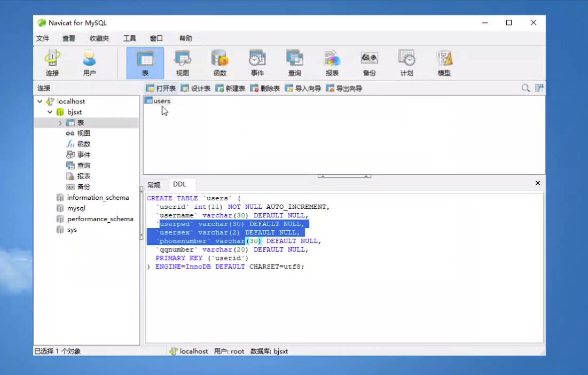Click the ENGINE=InnoDB line in DDL
Image resolution: width=588 pixels, height=375 pixels.
click(x=225, y=267)
